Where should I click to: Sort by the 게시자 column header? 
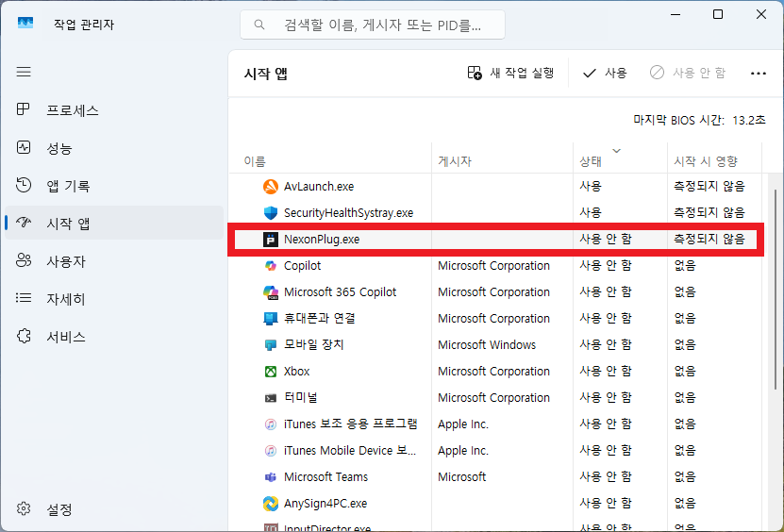click(x=502, y=161)
